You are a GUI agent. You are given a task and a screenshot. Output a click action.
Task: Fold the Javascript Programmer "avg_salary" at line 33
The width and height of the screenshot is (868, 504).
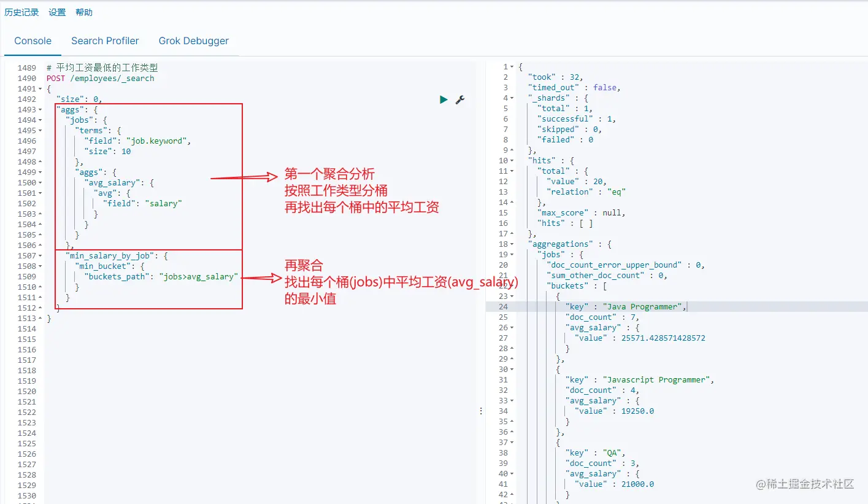pyautogui.click(x=512, y=401)
